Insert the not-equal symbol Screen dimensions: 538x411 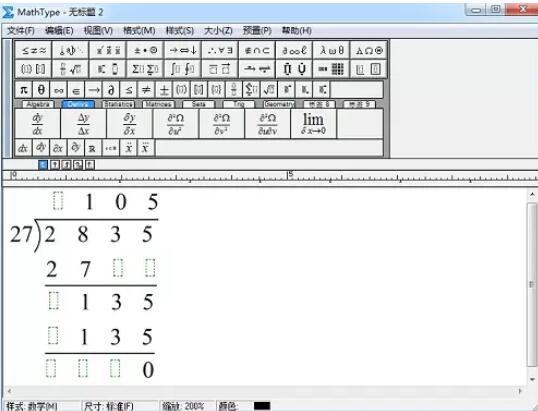146,90
